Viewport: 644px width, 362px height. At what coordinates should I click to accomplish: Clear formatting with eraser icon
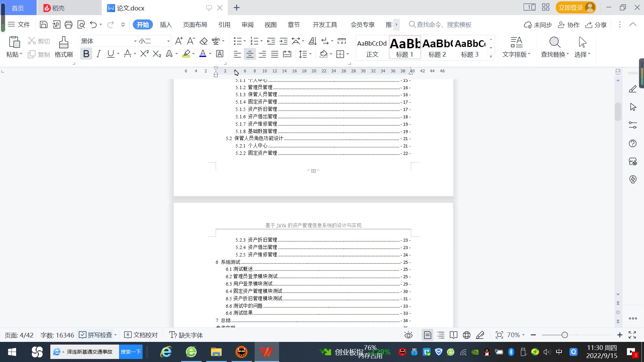[204, 41]
